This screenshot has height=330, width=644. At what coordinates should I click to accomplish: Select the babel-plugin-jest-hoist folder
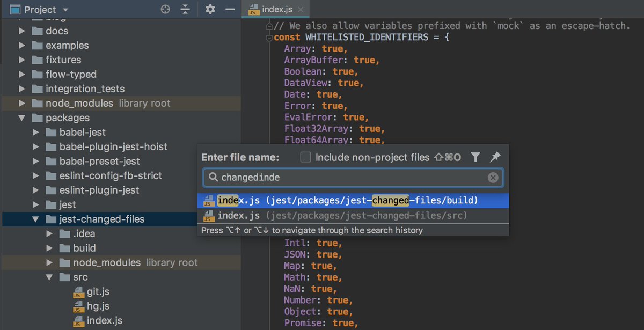113,147
